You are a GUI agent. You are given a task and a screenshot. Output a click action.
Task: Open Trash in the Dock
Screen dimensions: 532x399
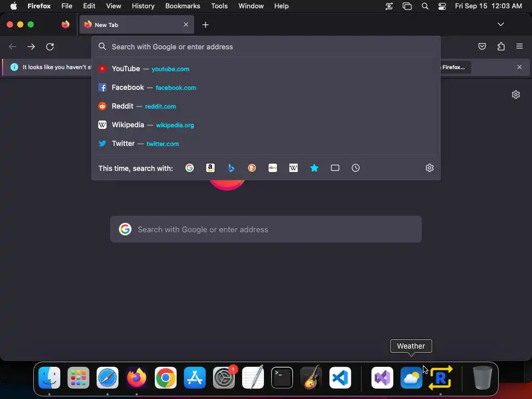482,378
